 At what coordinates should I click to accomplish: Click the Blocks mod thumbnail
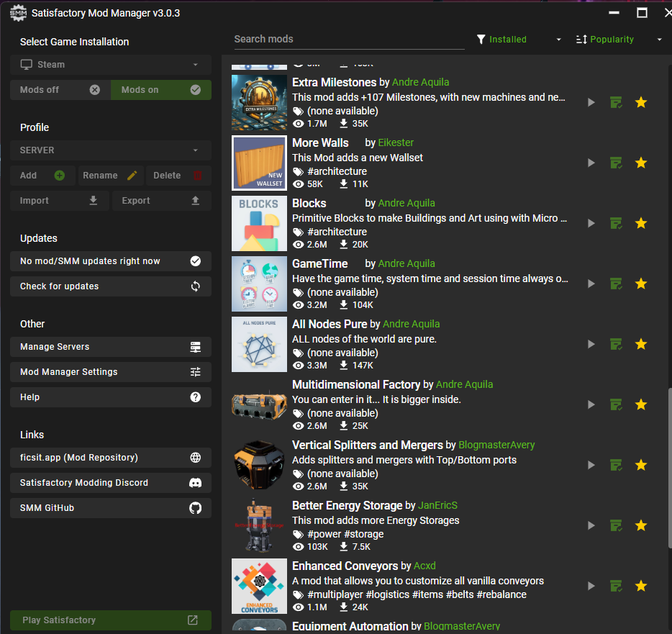(x=259, y=223)
